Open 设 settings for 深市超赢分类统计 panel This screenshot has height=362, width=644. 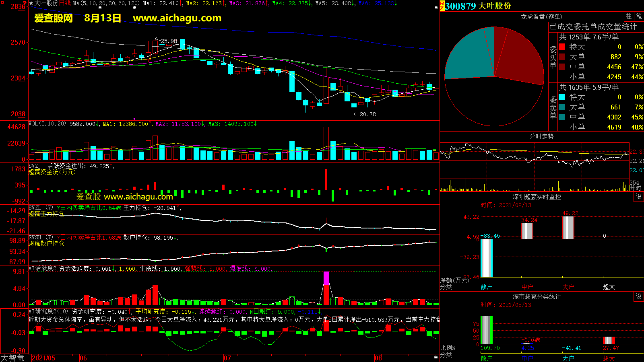coord(639,296)
